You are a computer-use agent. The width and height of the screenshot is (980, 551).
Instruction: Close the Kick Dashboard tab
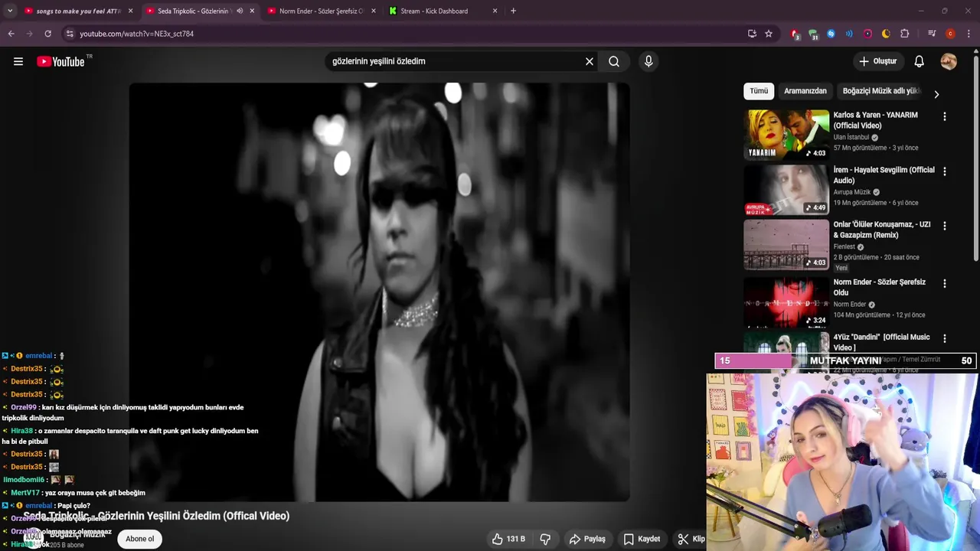tap(495, 11)
